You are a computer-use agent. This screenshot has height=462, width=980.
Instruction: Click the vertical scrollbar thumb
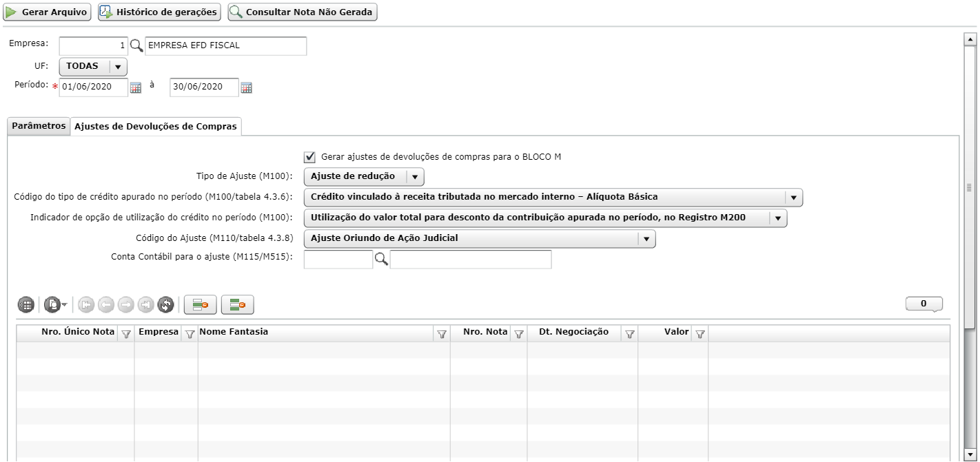[969, 187]
